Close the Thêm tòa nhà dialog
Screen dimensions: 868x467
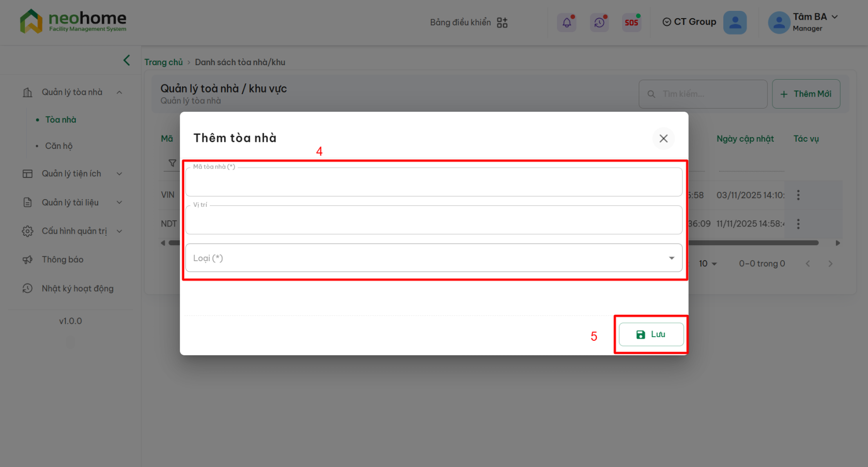pos(663,139)
